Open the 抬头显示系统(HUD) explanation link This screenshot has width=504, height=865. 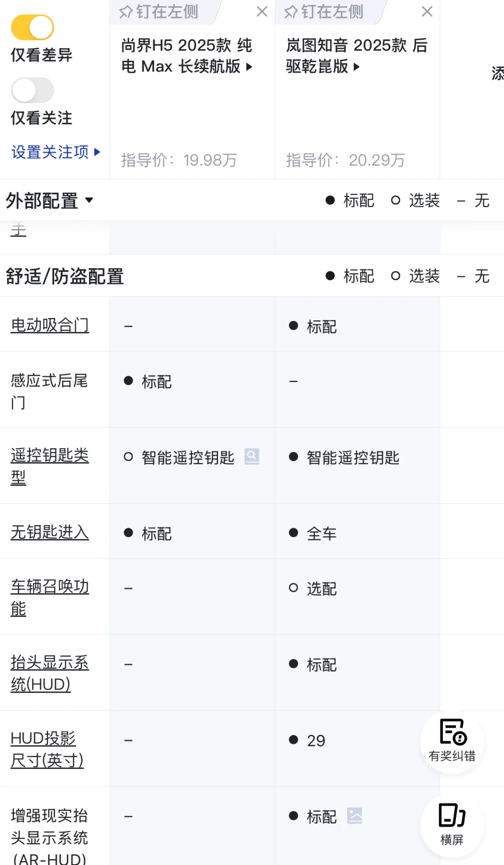click(49, 673)
